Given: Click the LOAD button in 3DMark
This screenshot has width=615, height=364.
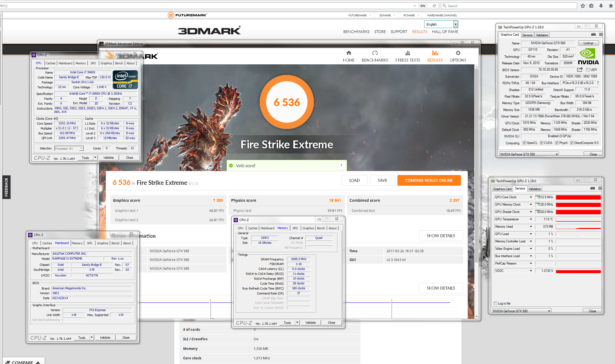Looking at the screenshot, I should tap(354, 181).
